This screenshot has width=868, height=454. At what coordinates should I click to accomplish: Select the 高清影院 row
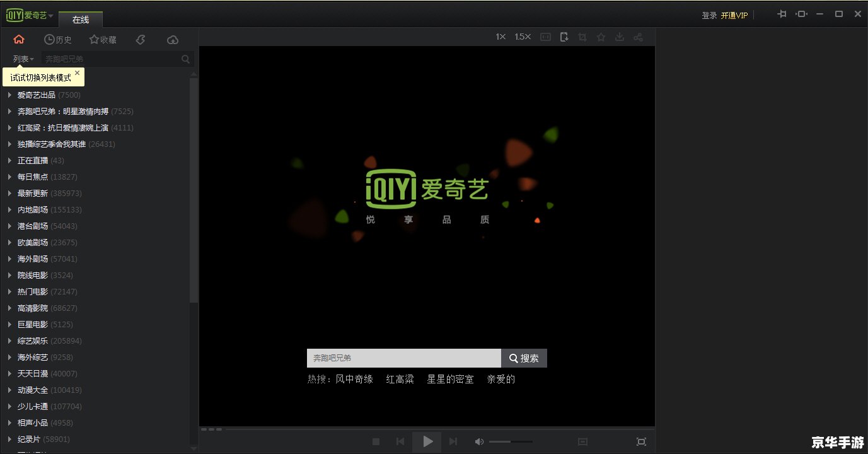95,308
